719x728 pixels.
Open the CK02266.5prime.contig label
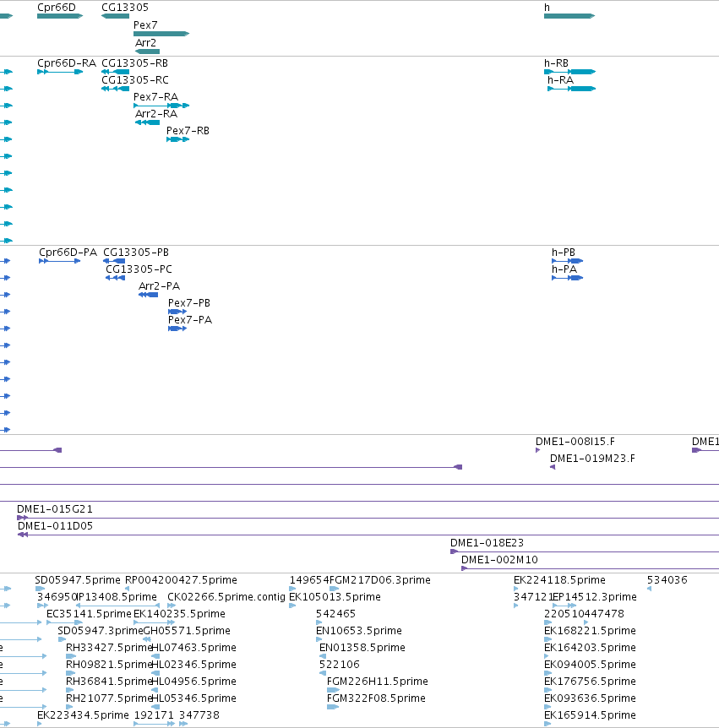226,597
